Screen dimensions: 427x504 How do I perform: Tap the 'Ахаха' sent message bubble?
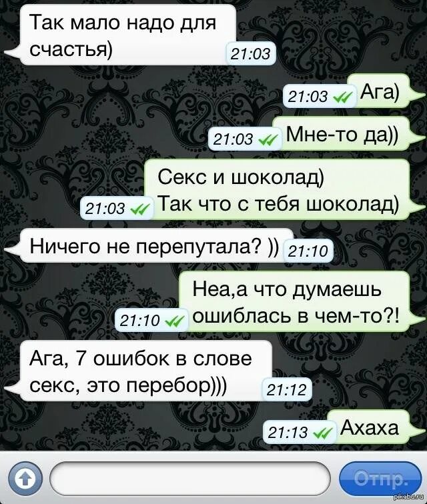pyautogui.click(x=369, y=428)
